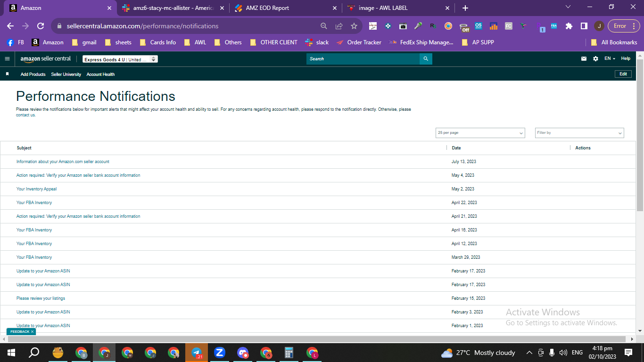Click the search magnifier button in Seller Central

pyautogui.click(x=426, y=59)
